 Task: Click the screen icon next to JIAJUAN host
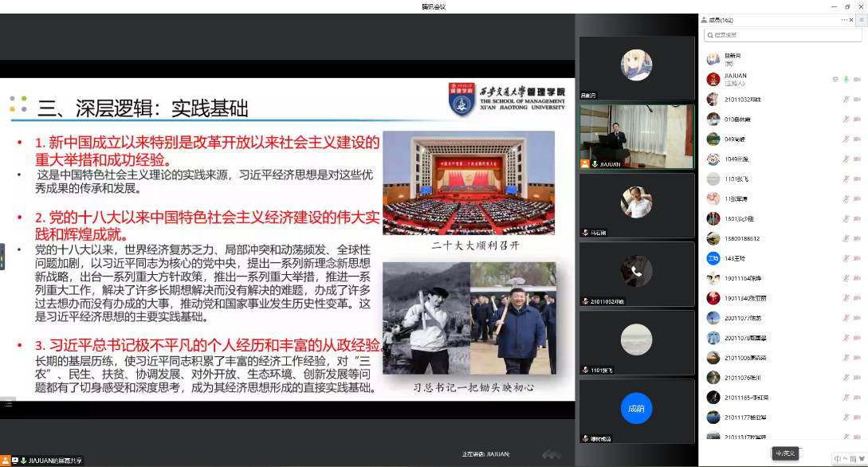click(x=835, y=79)
